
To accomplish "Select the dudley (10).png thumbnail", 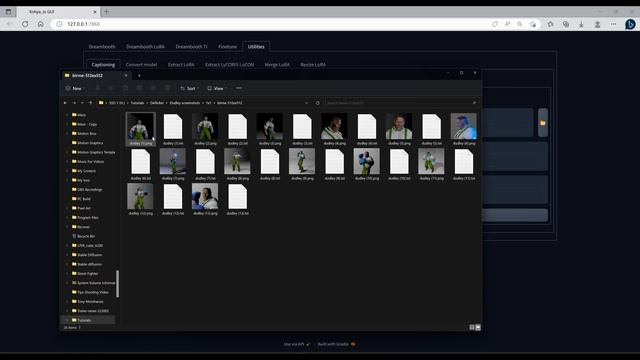I will 367,164.
